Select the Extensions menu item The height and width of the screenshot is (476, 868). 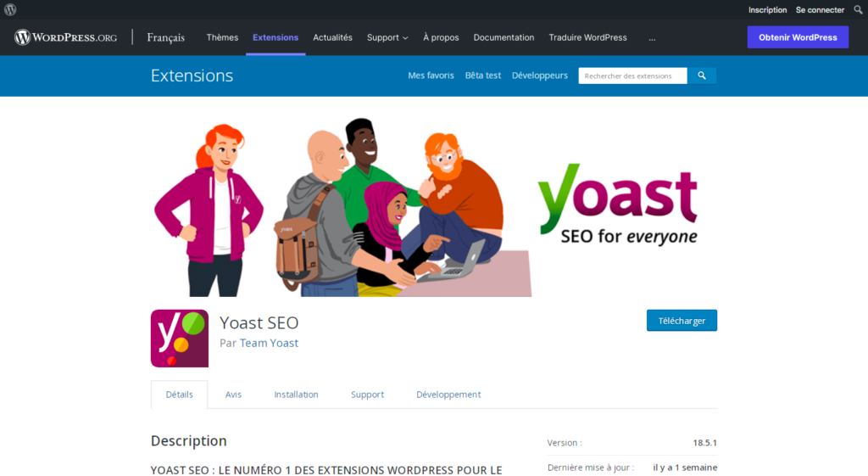click(275, 37)
